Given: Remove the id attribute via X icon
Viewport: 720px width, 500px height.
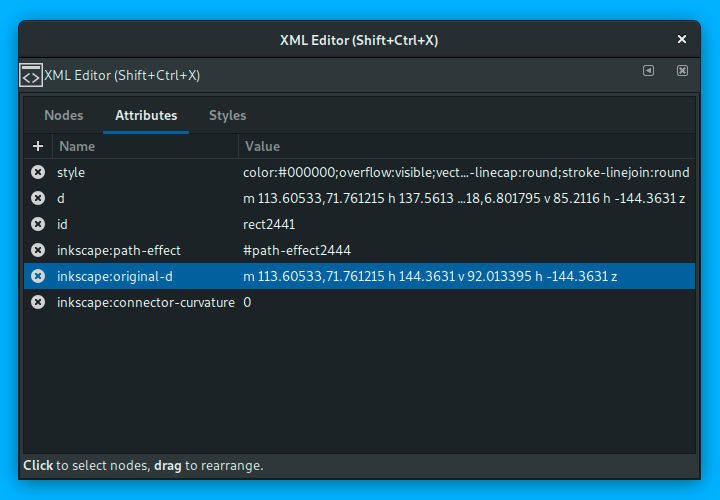Looking at the screenshot, I should pyautogui.click(x=38, y=224).
